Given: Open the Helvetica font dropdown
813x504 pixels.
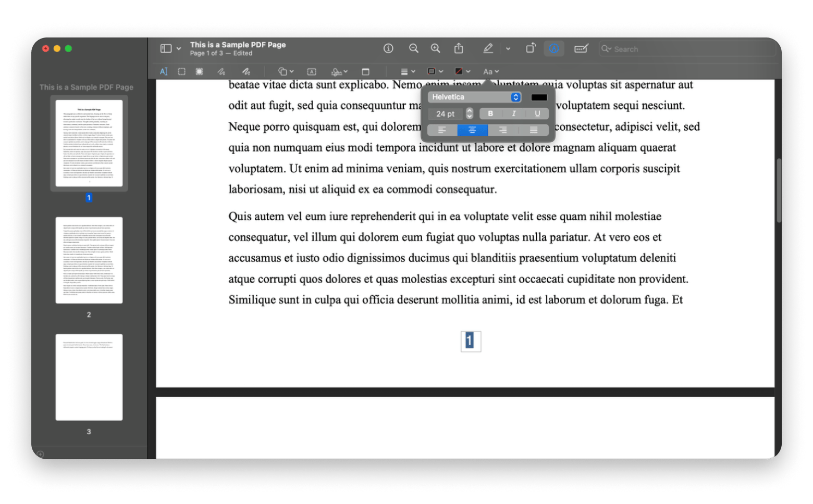Looking at the screenshot, I should (474, 97).
